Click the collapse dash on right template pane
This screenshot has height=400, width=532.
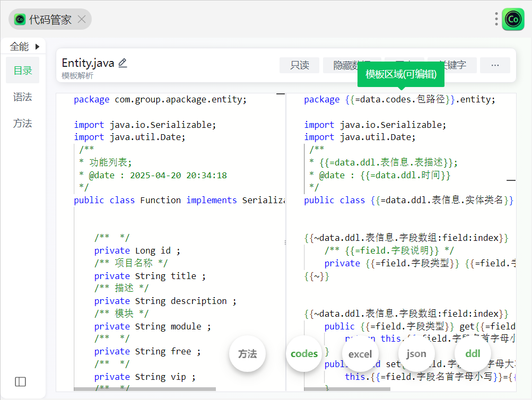(511, 180)
